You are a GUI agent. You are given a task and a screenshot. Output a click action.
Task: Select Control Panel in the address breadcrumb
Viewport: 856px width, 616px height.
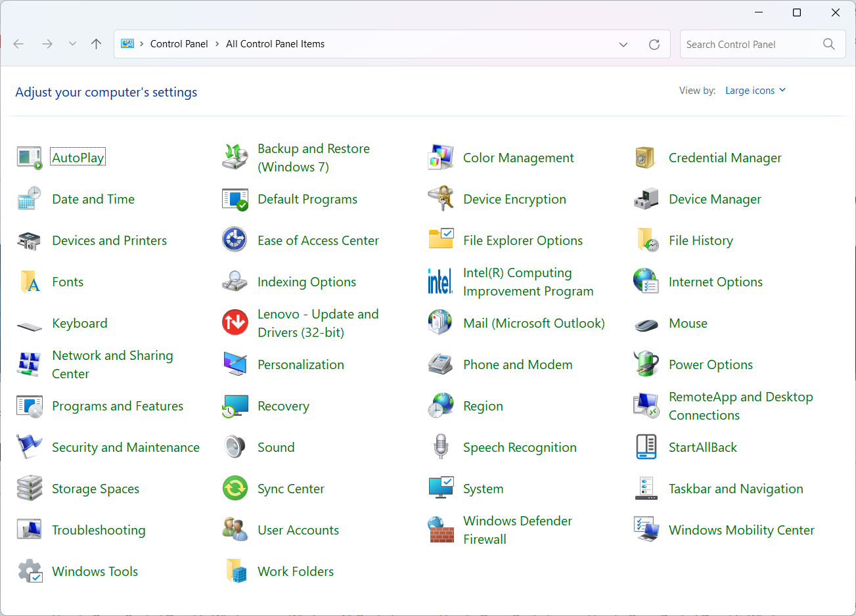click(179, 44)
